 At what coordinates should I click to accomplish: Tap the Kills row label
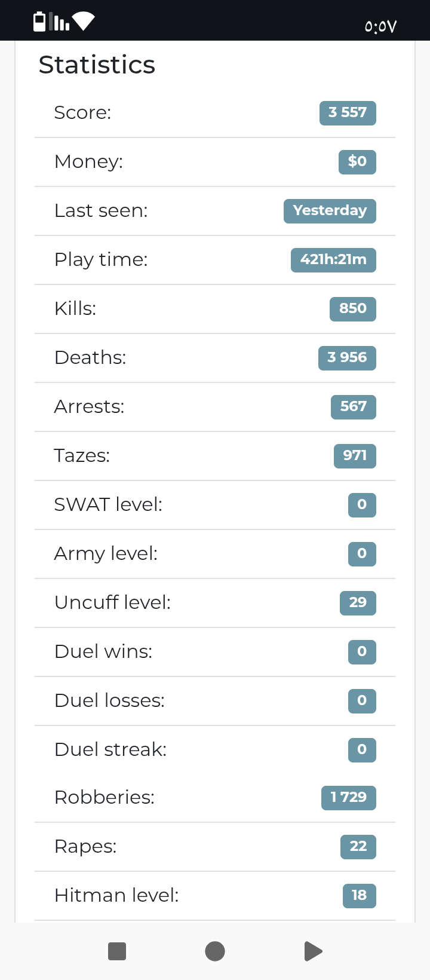(75, 308)
